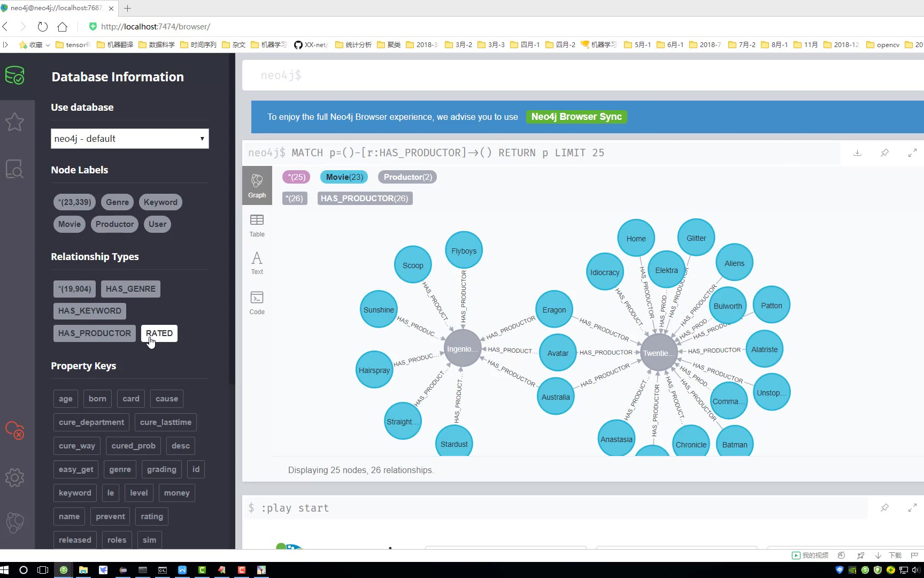
Task: Focus the neo4j$ query editor input
Action: pyautogui.click(x=583, y=75)
